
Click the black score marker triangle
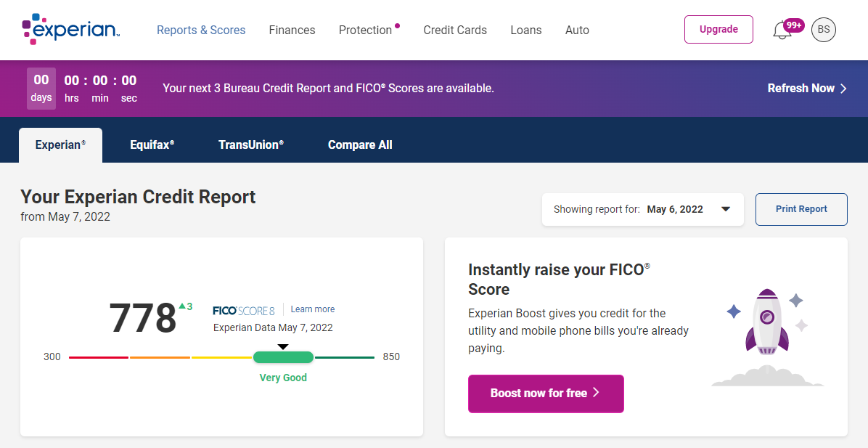point(283,346)
